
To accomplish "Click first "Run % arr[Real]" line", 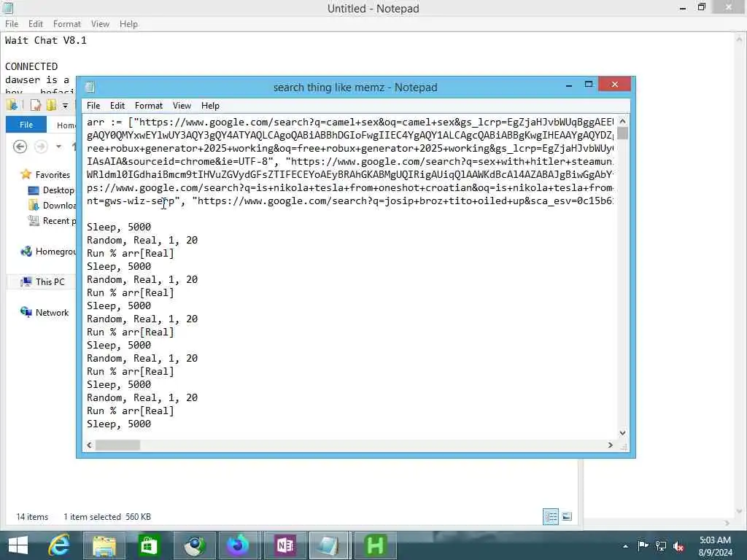I will pyautogui.click(x=131, y=253).
